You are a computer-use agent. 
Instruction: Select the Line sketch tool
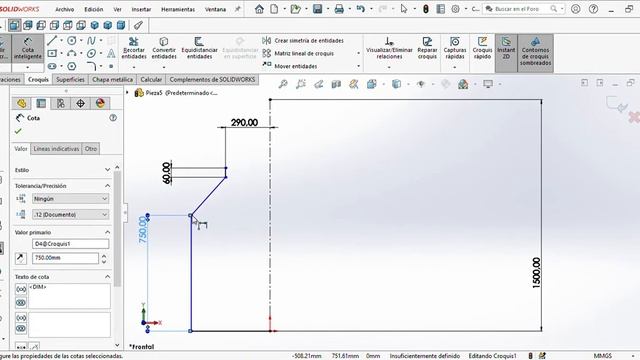(x=52, y=40)
